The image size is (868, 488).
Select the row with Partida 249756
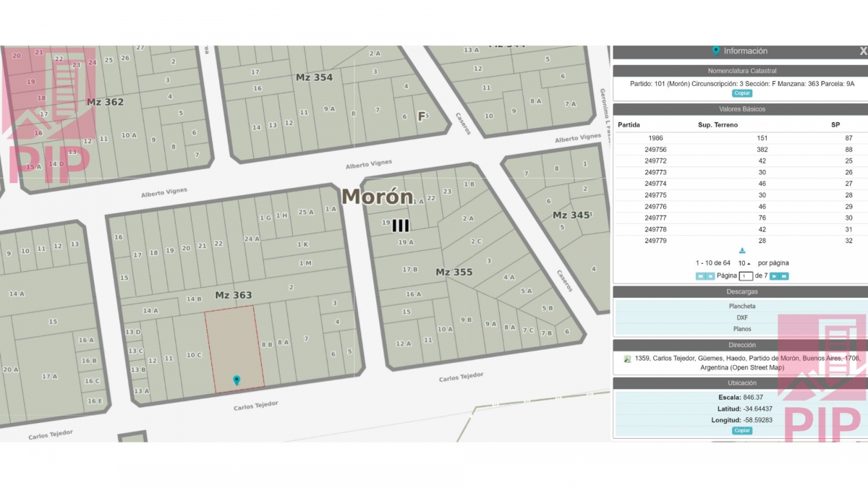[x=741, y=149]
